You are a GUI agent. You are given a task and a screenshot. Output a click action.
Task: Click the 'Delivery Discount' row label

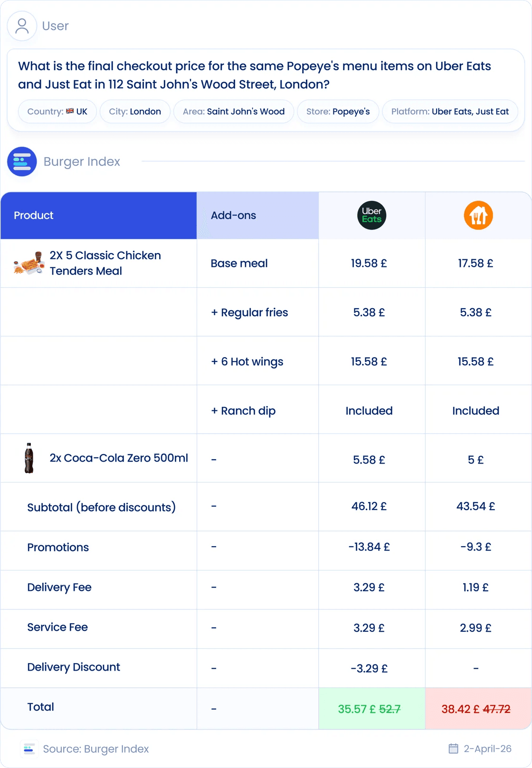tap(74, 667)
